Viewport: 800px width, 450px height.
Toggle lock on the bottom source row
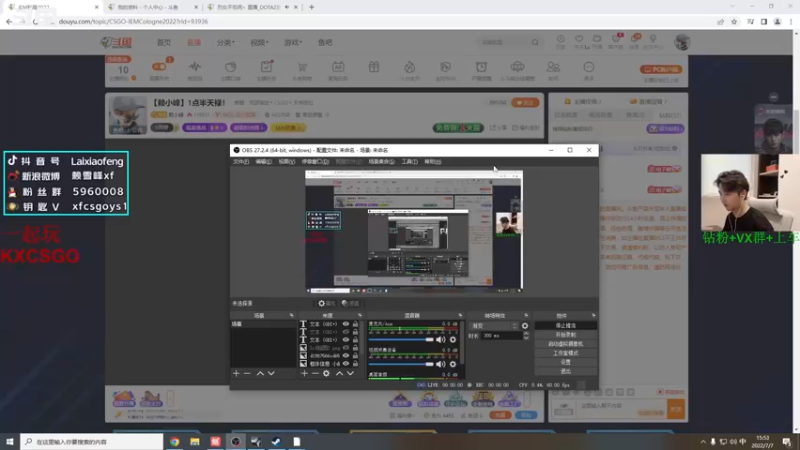(x=355, y=364)
